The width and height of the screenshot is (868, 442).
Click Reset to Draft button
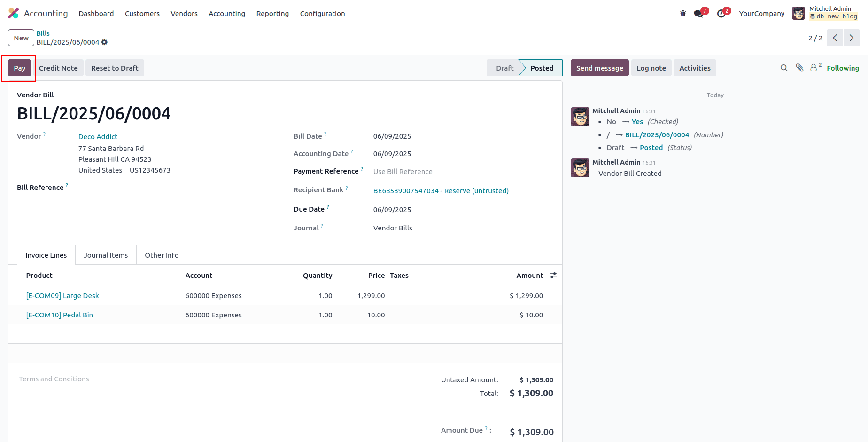(x=115, y=68)
